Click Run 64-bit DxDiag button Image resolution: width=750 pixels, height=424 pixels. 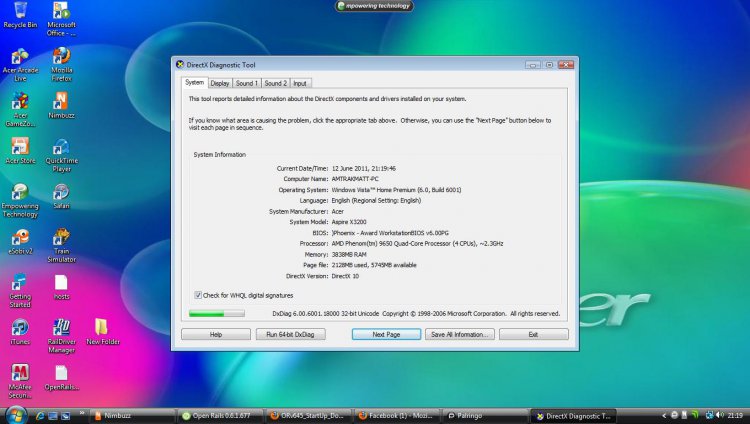tap(290, 335)
